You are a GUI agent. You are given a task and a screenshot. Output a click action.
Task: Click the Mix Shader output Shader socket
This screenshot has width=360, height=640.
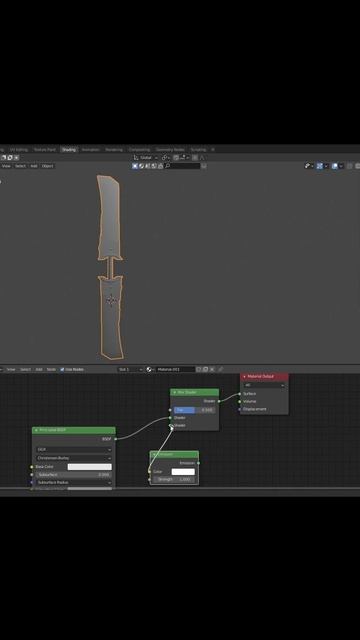click(x=219, y=401)
